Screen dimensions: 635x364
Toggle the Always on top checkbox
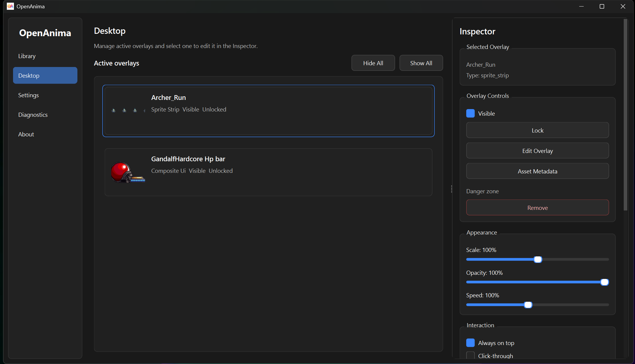[x=470, y=343]
